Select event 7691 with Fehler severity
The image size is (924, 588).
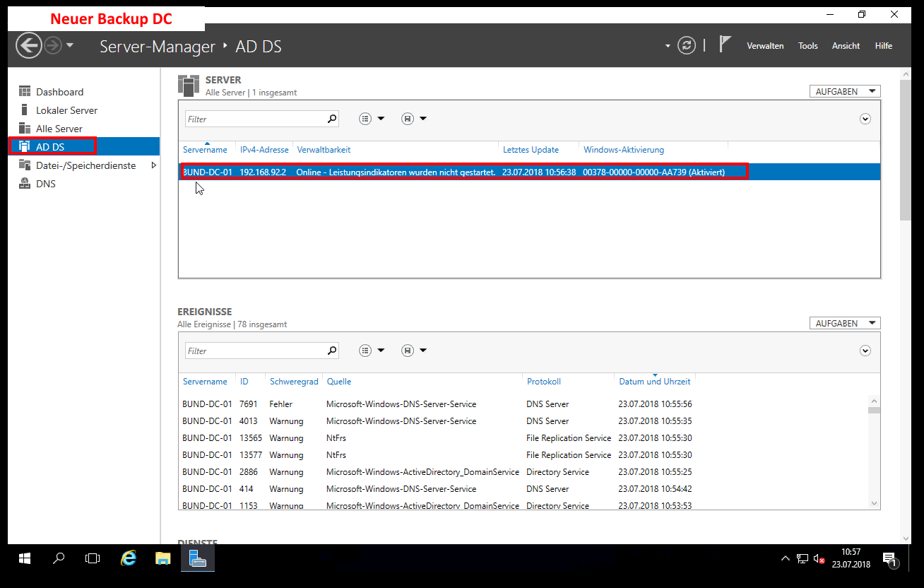(x=523, y=404)
